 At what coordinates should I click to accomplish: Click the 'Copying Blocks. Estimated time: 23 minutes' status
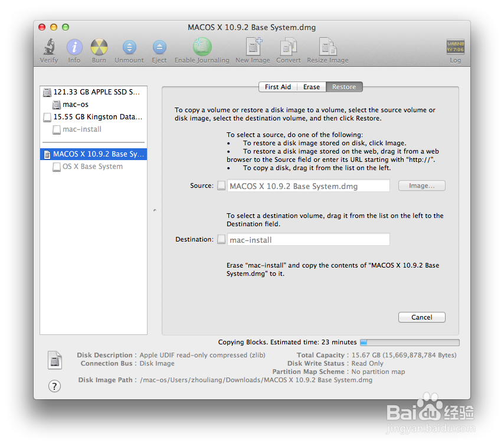pos(287,342)
